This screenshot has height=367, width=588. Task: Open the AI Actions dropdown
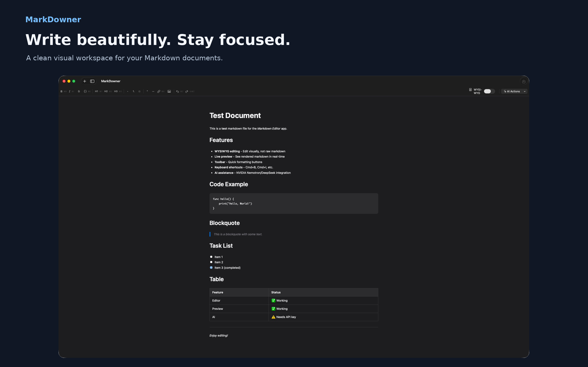514,92
